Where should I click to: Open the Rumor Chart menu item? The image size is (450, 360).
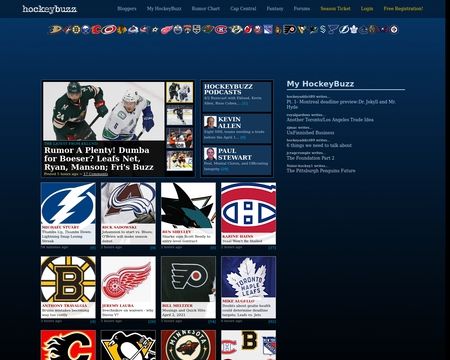(x=206, y=9)
